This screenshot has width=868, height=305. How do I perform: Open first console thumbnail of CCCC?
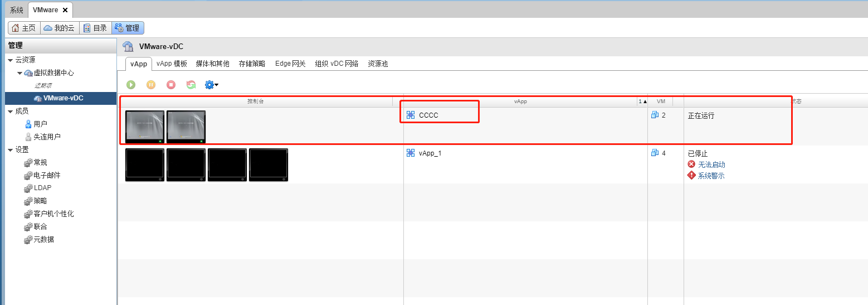tap(145, 127)
